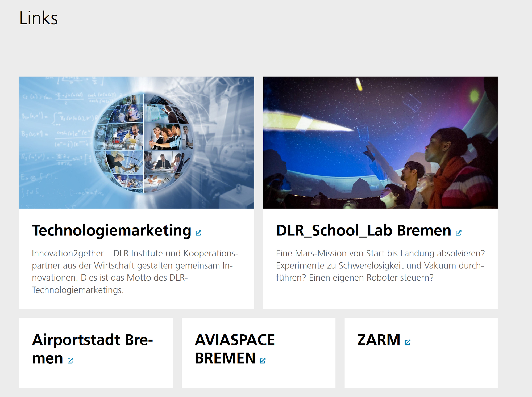Click the Mars-Mission description paragraph
Viewport: 532px width, 397px height.
point(380,265)
